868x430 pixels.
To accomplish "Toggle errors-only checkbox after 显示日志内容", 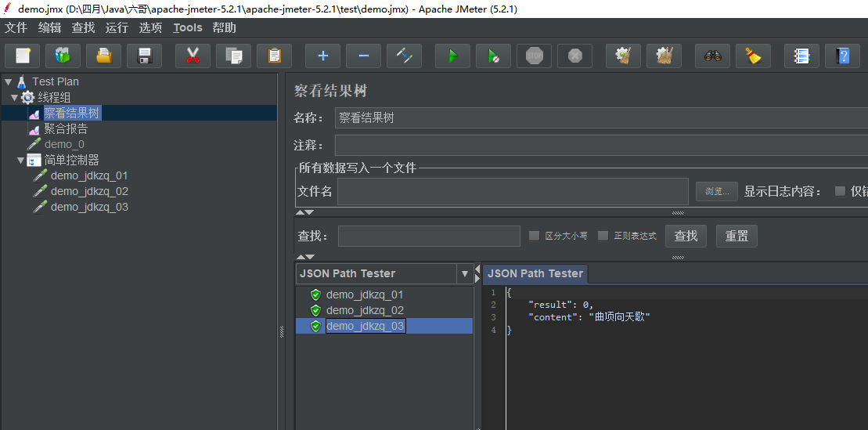I will [841, 191].
